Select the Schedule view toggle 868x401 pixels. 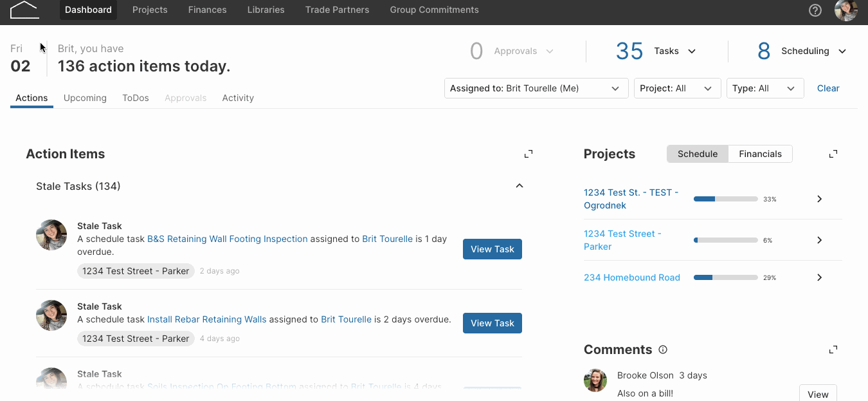(x=697, y=154)
